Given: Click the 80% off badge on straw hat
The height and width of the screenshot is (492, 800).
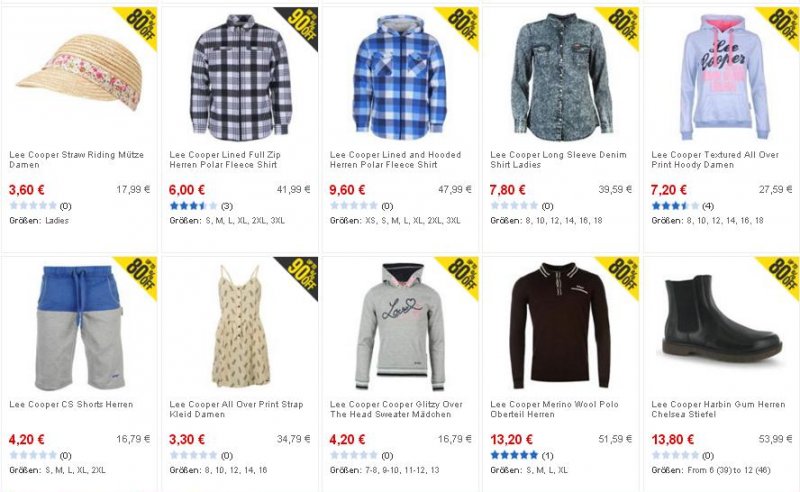Looking at the screenshot, I should tap(139, 26).
